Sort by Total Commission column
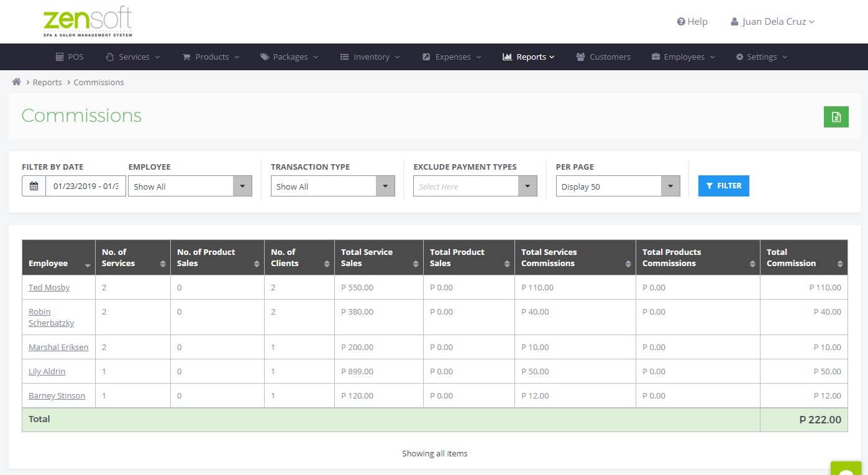 pyautogui.click(x=804, y=257)
